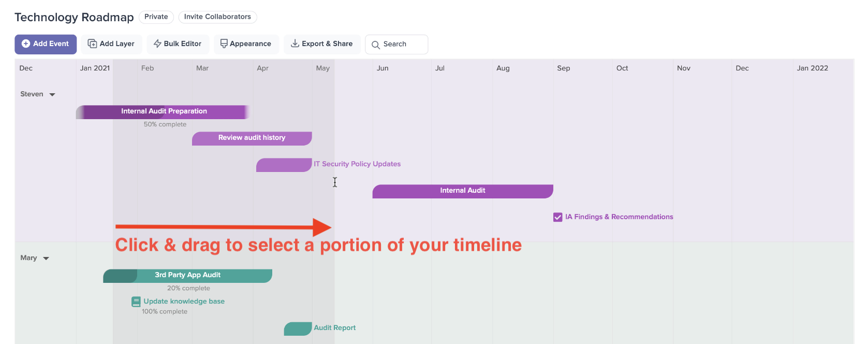Open the IT Security Policy Updates event
This screenshot has width=868, height=344.
tap(357, 164)
